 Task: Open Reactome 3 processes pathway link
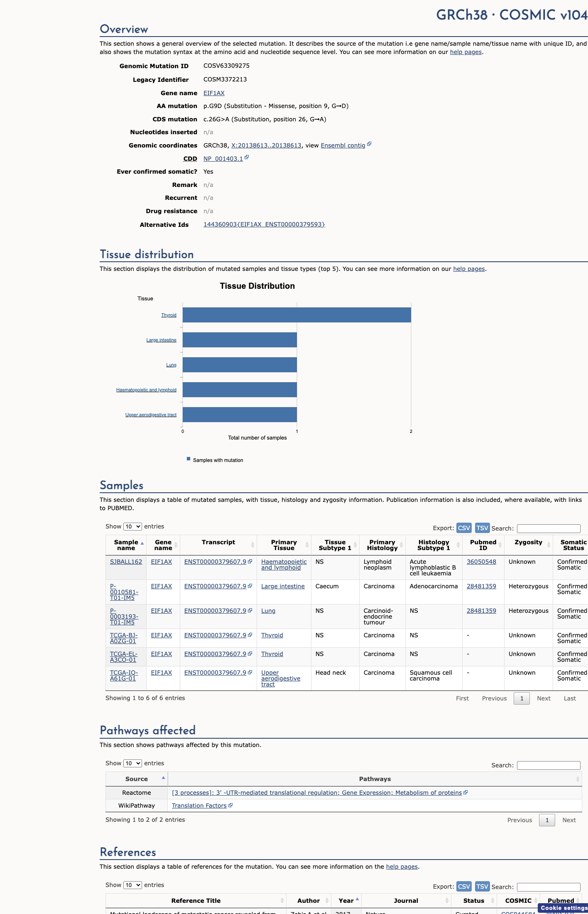pos(317,793)
